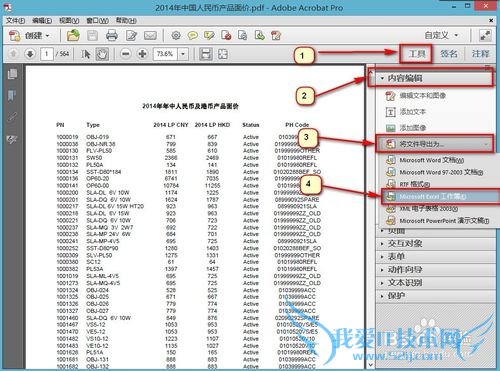Open 将文件导出为 export file dropdown
Image resolution: width=500 pixels, height=371 pixels.
[434, 144]
